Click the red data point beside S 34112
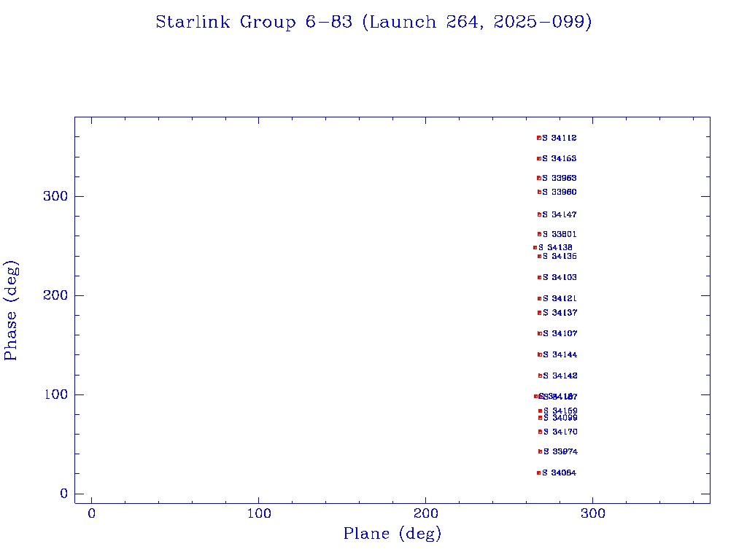 pos(539,138)
